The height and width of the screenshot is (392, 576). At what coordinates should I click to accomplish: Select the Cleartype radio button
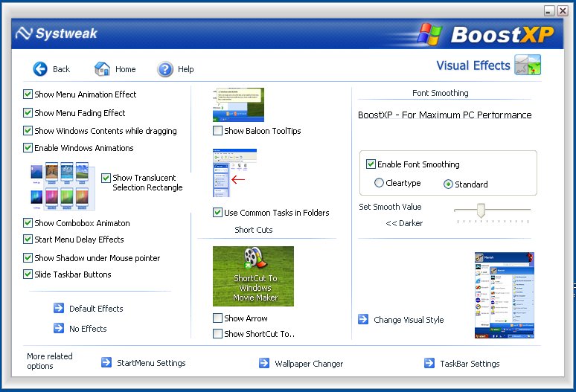click(379, 183)
